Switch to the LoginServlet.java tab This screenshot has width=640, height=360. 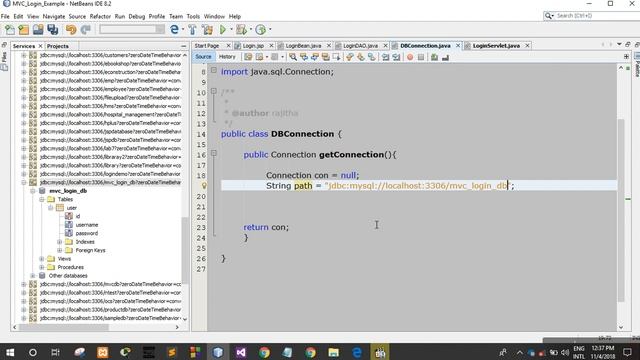tap(496, 46)
